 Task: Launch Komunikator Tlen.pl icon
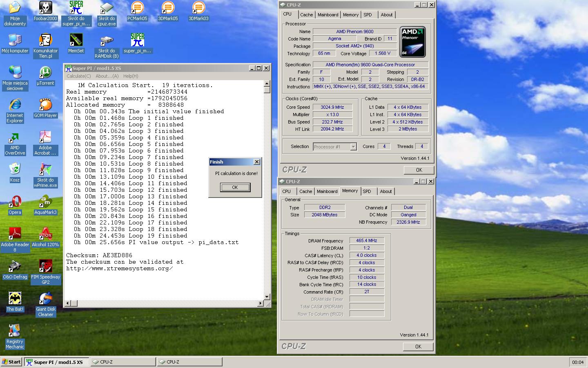click(x=45, y=46)
